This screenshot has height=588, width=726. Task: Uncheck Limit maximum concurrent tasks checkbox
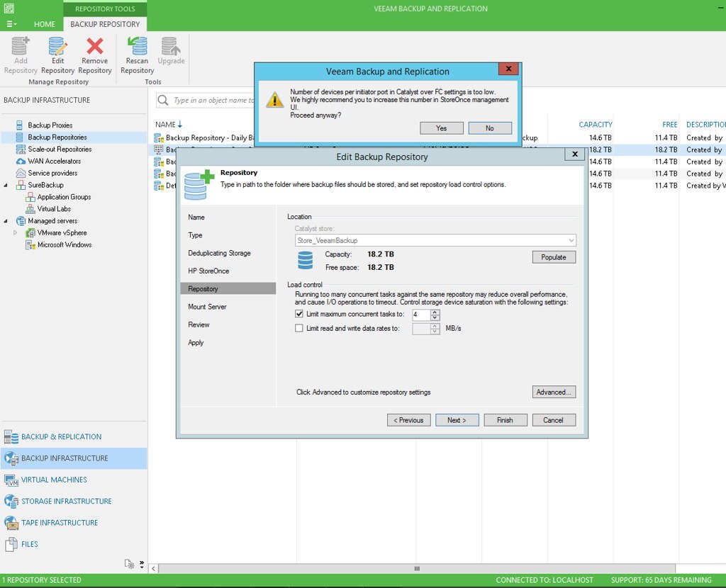[299, 314]
